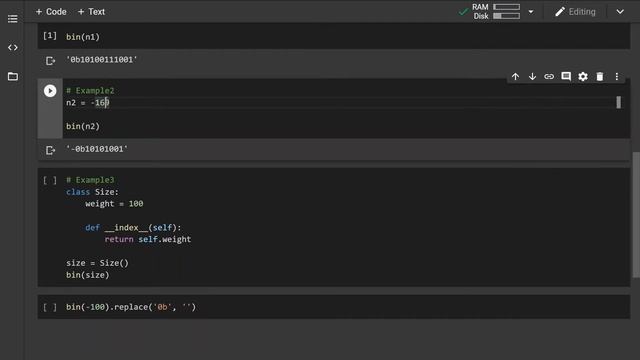
Task: Click the 'return self.weight' line
Action: 148,239
